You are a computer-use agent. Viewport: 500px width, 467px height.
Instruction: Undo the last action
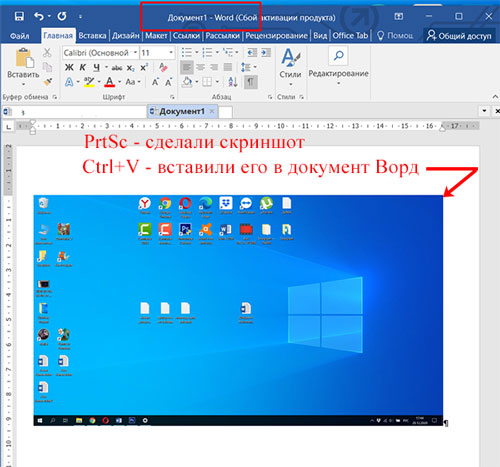pyautogui.click(x=39, y=16)
